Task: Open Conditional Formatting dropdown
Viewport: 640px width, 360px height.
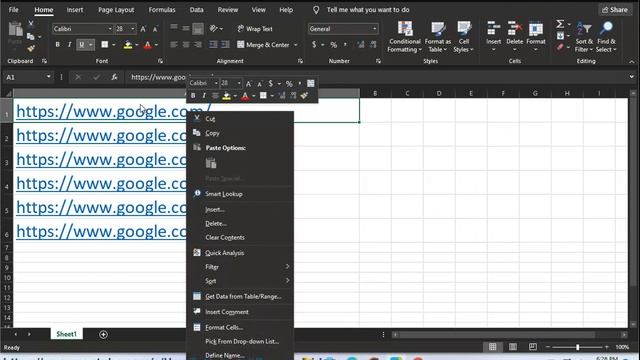Action: coord(404,37)
